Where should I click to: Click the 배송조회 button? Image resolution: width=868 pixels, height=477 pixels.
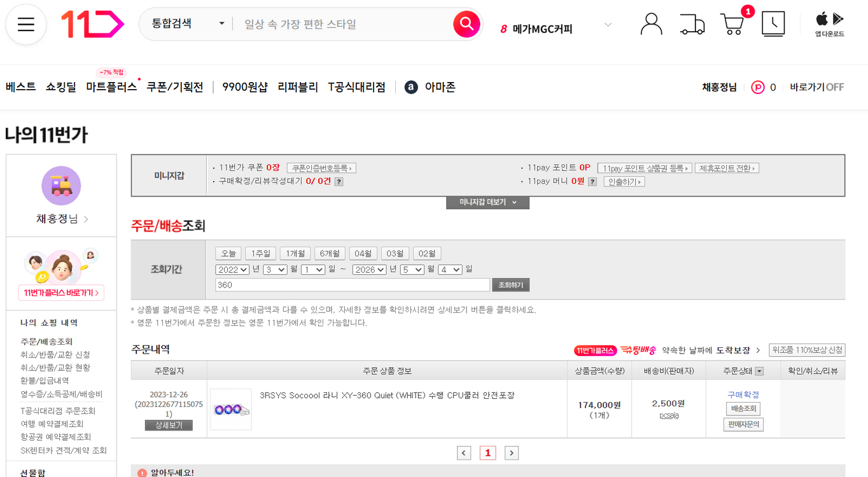tap(743, 408)
